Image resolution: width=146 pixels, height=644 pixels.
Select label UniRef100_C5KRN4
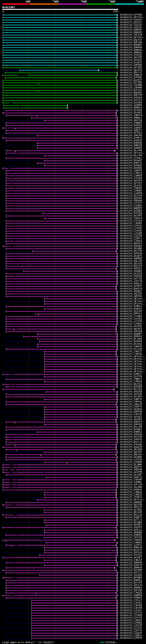[x=131, y=87]
